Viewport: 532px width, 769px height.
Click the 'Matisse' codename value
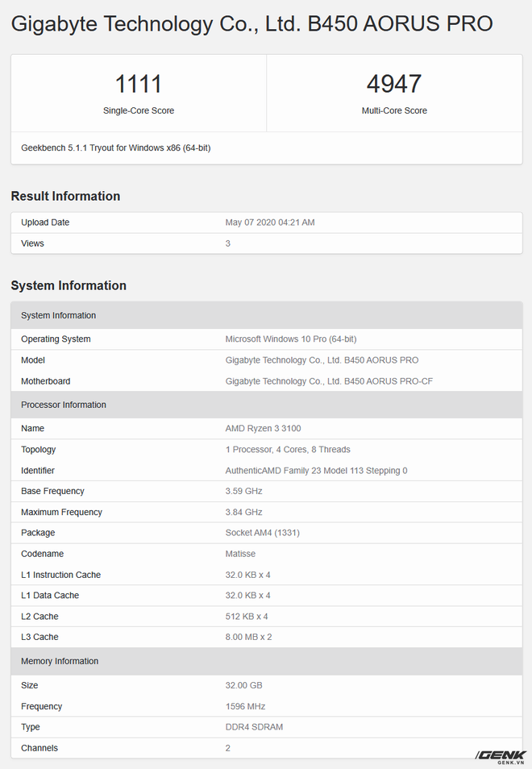tap(240, 555)
